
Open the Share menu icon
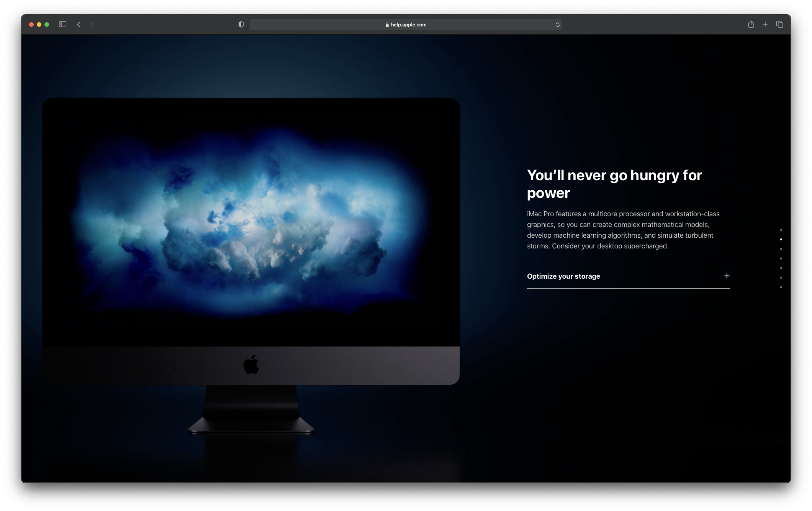coord(751,24)
